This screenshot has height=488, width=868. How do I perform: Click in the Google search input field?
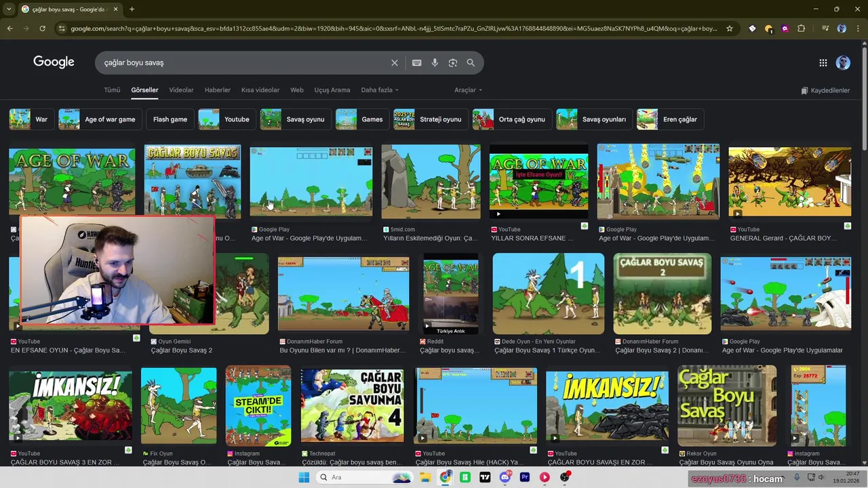[x=244, y=62]
